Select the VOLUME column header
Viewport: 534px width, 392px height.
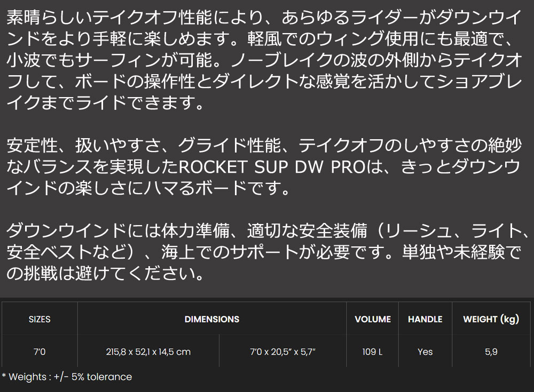tap(372, 319)
